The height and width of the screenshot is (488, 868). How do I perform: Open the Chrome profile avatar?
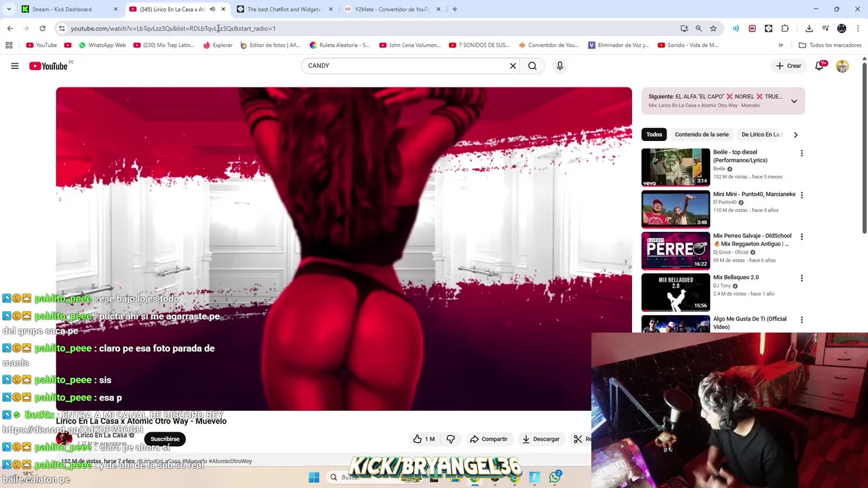842,28
